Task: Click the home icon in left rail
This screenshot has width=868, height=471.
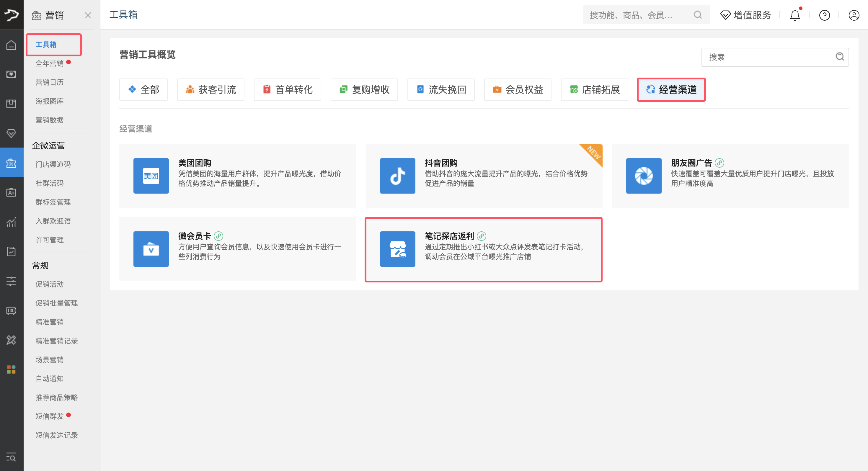Action: 11,45
